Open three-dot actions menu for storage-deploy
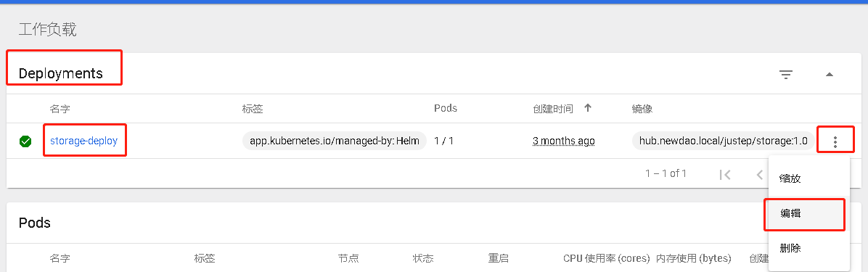 835,142
